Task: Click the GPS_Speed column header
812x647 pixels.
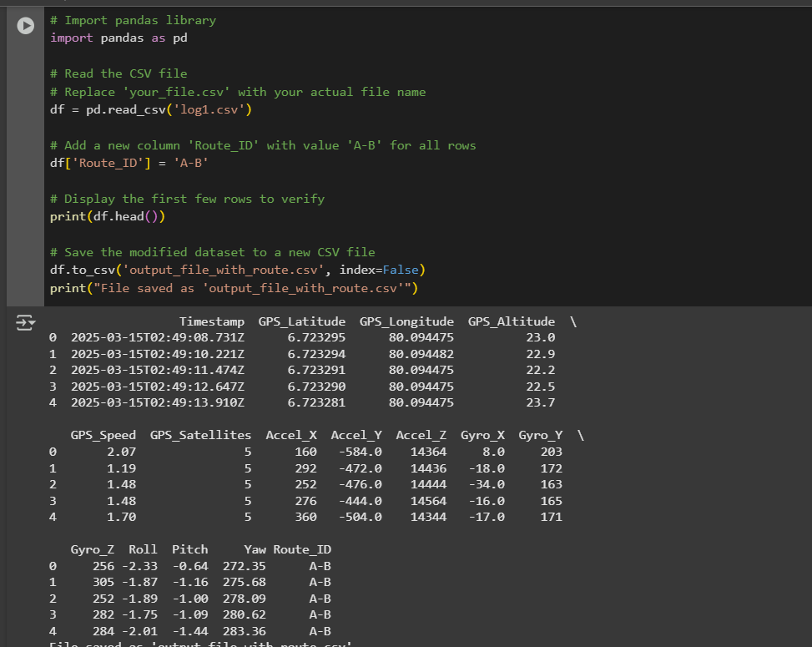Action: pos(103,435)
